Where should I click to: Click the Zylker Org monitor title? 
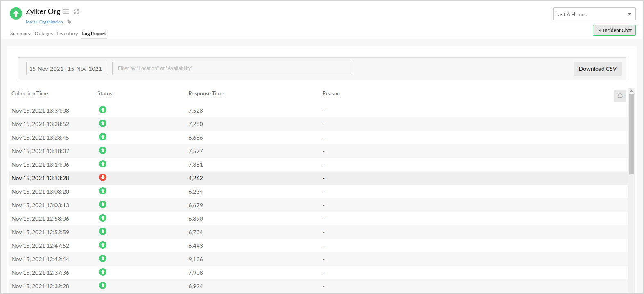pyautogui.click(x=43, y=11)
